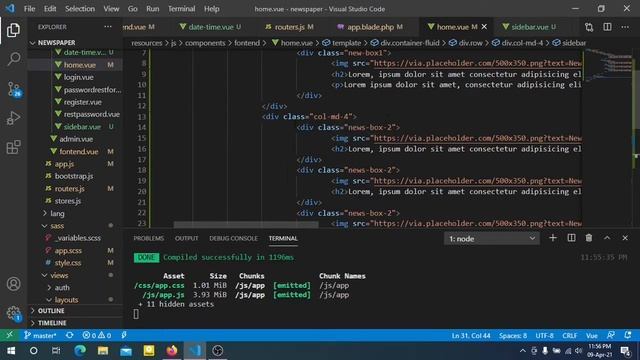Click Ln 31, Col 44 cursor position

pos(471,336)
